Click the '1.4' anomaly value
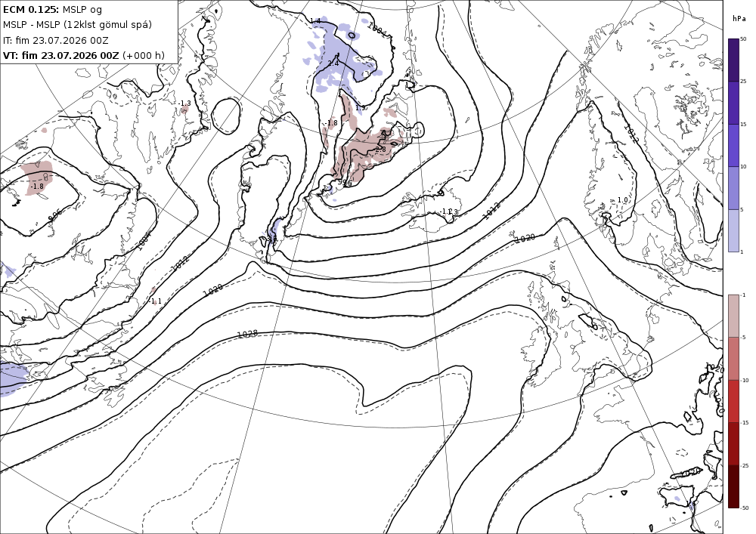This screenshot has height=534, width=756. 314,20
